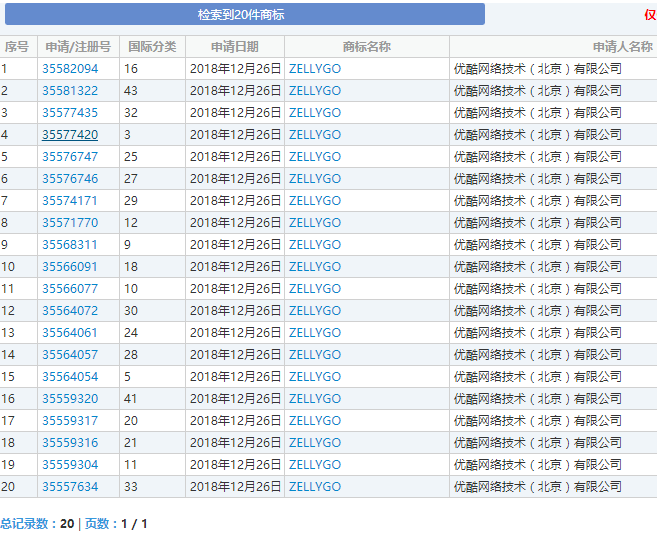This screenshot has width=657, height=534.
Task: Select application number 35574171
Action: click(70, 201)
